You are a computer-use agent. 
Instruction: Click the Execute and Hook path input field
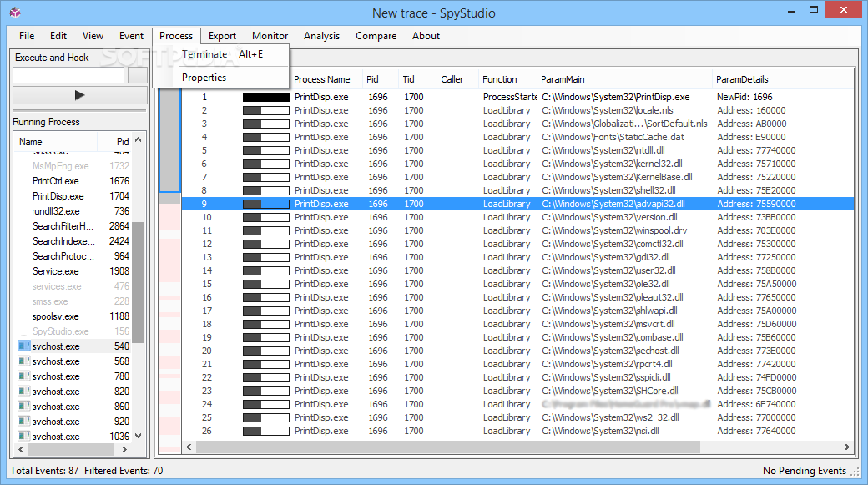click(x=68, y=75)
